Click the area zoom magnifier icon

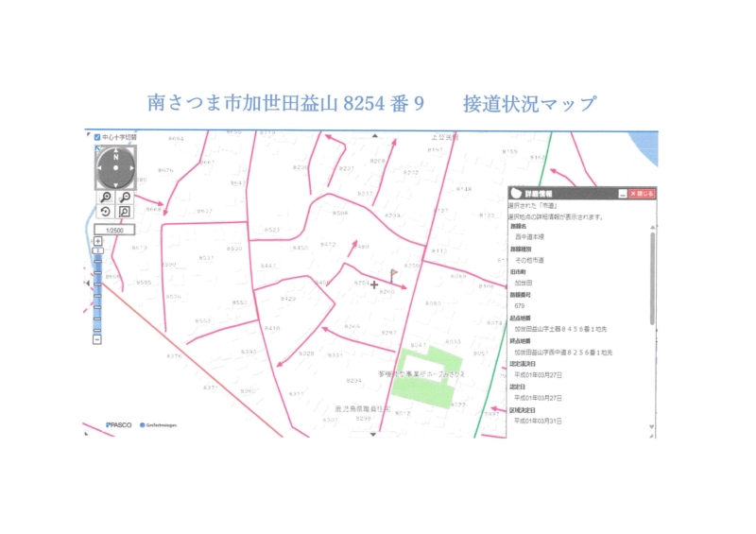(124, 212)
